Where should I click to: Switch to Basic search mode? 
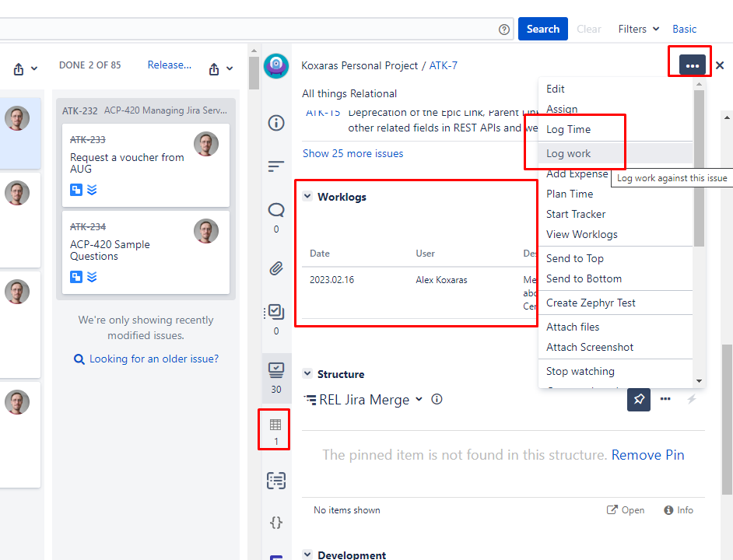(685, 29)
